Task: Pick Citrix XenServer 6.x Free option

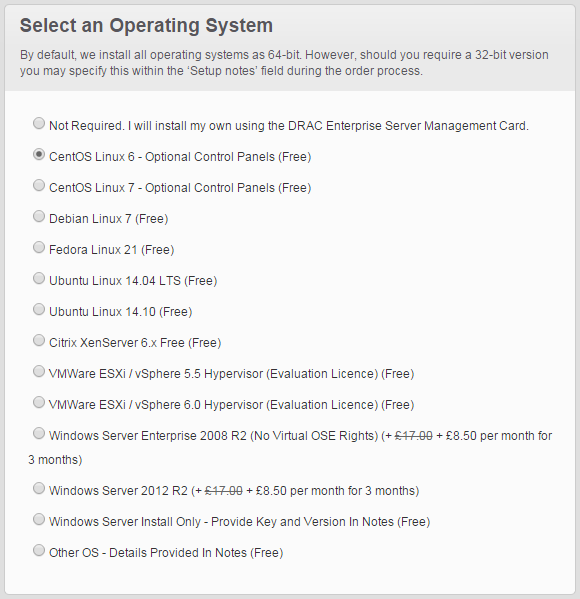Action: (39, 340)
